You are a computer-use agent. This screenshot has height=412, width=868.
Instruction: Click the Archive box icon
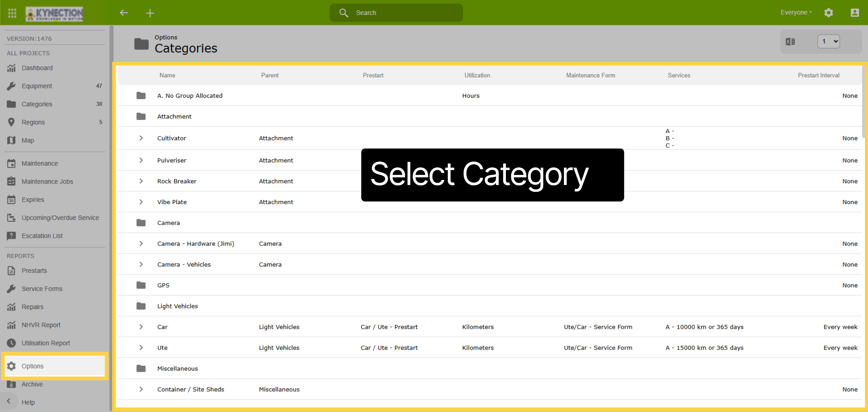pos(12,384)
